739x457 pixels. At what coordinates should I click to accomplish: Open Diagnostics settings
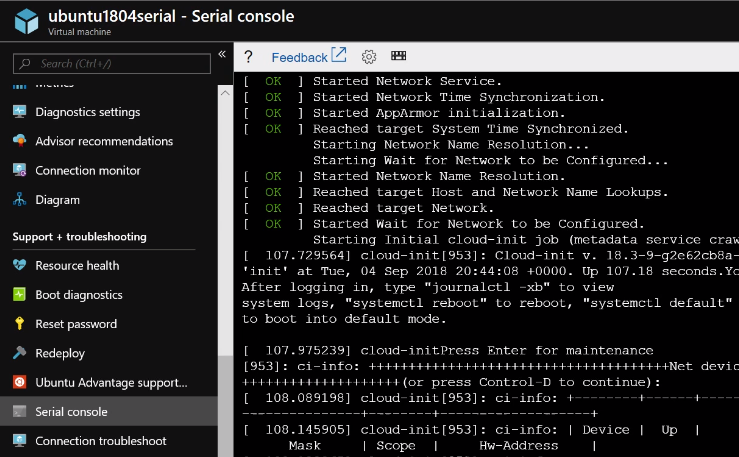coord(88,112)
